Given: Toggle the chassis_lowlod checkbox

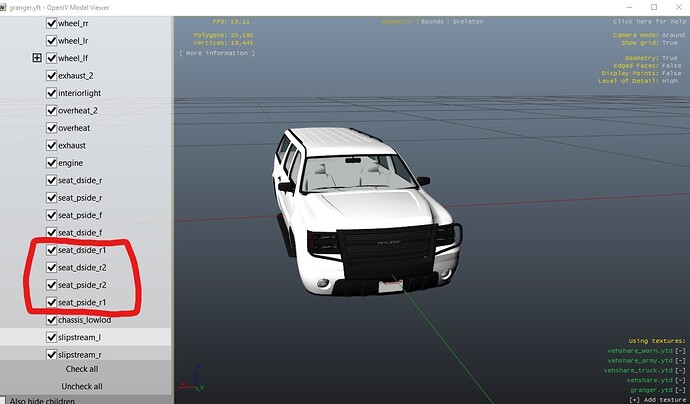Looking at the screenshot, I should [x=51, y=320].
